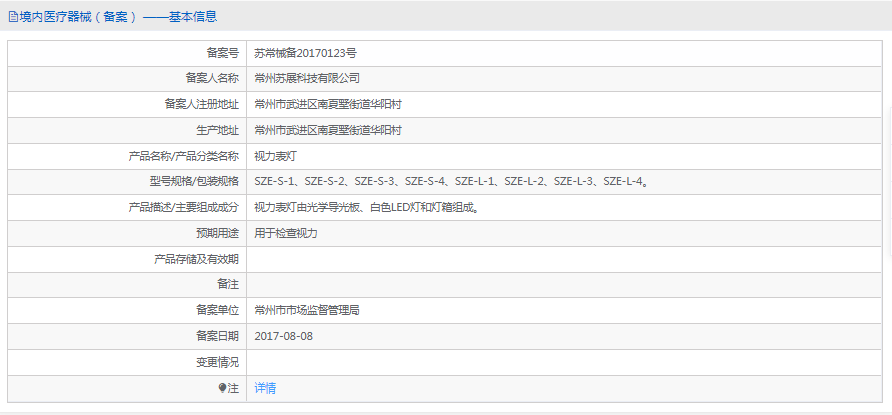This screenshot has height=415, width=892.
Task: Select the product name 视力表灯
Action: point(275,156)
